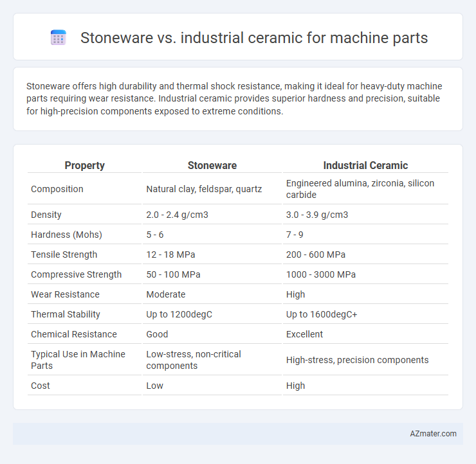Click the 'High-stress, precision components' cell
476x464 pixels.
(x=357, y=360)
